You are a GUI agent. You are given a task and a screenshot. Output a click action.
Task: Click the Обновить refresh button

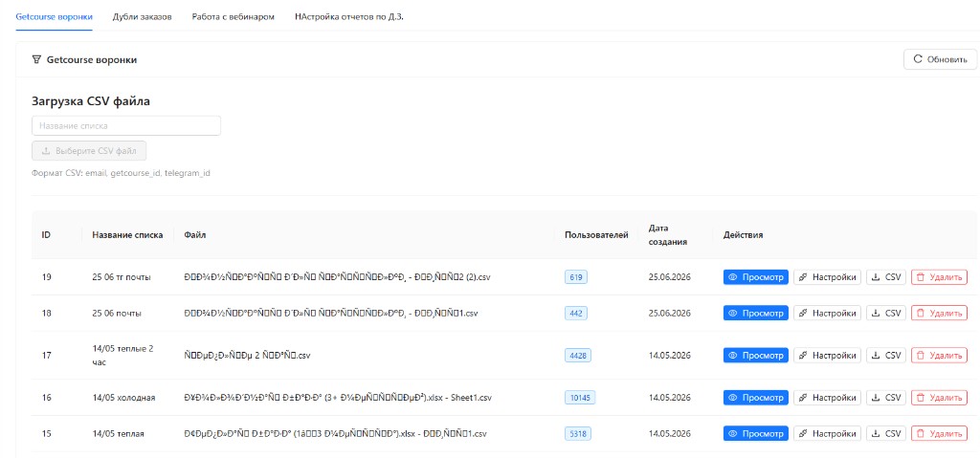coord(940,59)
